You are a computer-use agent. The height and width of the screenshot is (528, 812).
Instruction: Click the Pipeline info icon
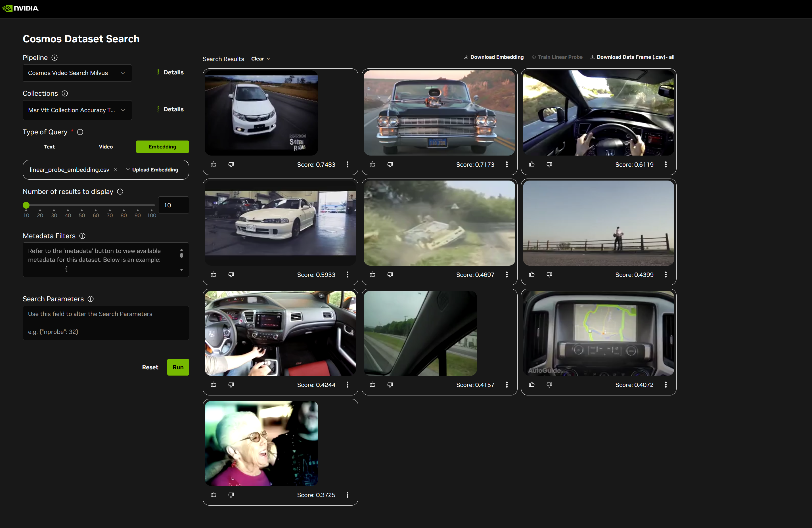(x=55, y=58)
